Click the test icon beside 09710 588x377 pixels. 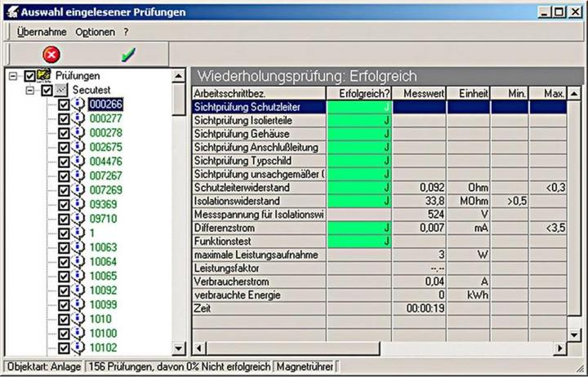[78, 219]
